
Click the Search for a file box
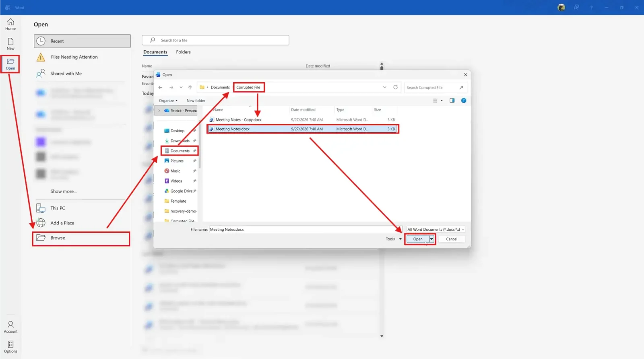[x=215, y=40]
